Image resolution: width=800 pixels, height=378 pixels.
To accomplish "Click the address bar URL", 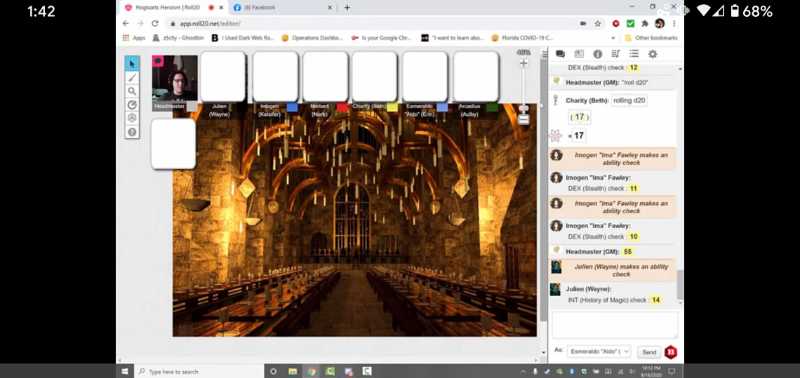I will click(210, 23).
